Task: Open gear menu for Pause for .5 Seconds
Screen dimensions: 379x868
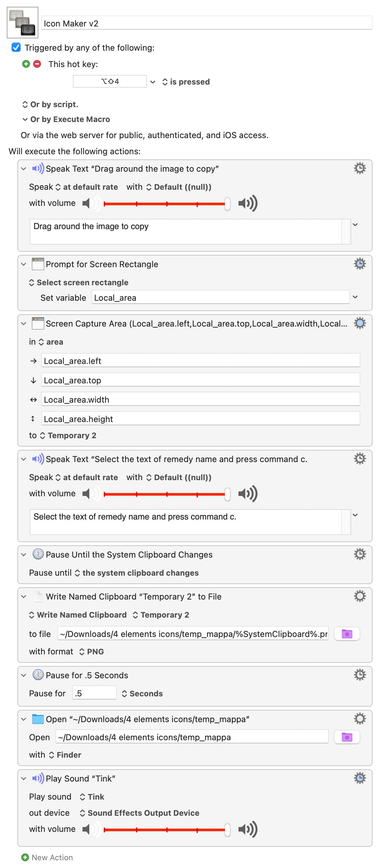Action: click(x=359, y=675)
